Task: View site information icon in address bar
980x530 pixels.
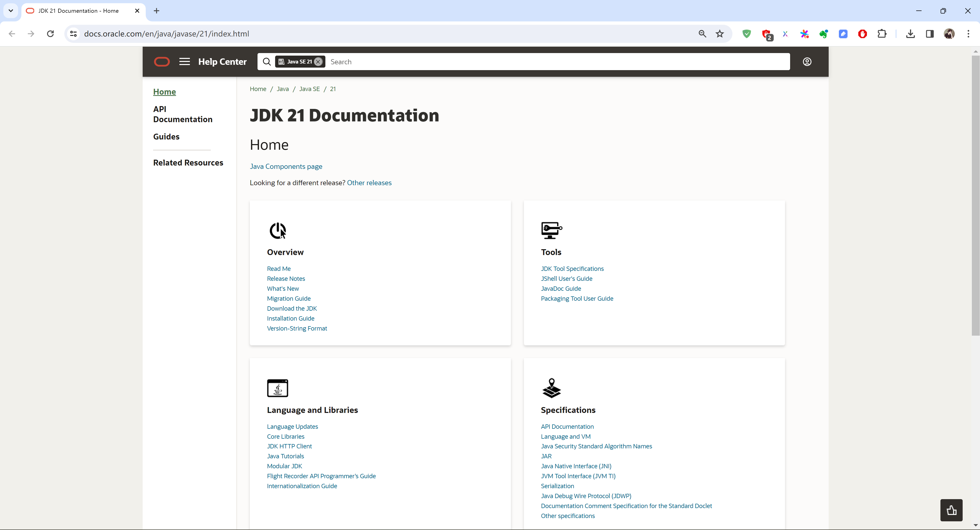Action: point(73,34)
